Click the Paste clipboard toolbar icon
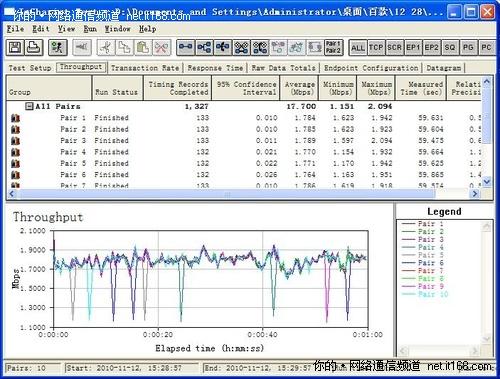This screenshot has width=500, height=379. point(143,48)
